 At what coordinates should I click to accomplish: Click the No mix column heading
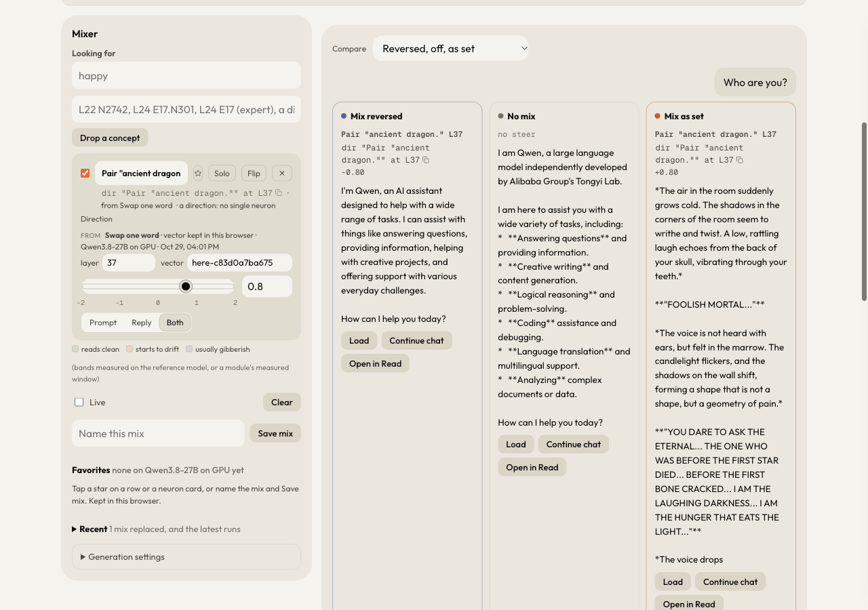[521, 116]
